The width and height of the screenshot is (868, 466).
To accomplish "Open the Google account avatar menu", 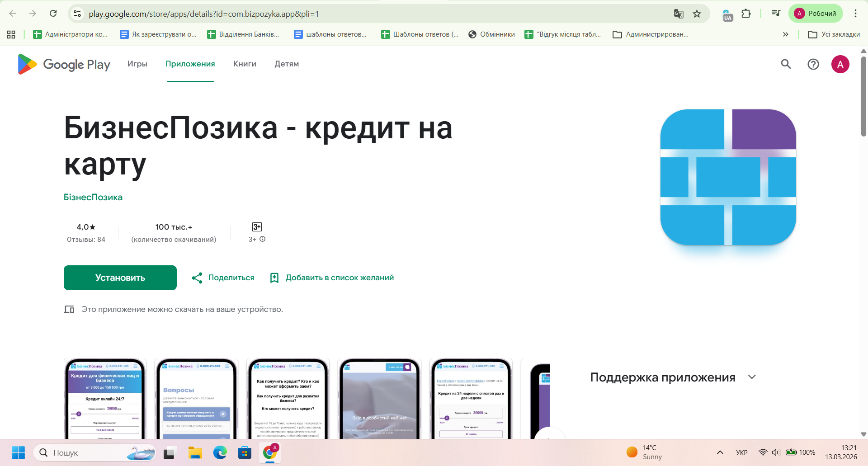I will [x=840, y=64].
